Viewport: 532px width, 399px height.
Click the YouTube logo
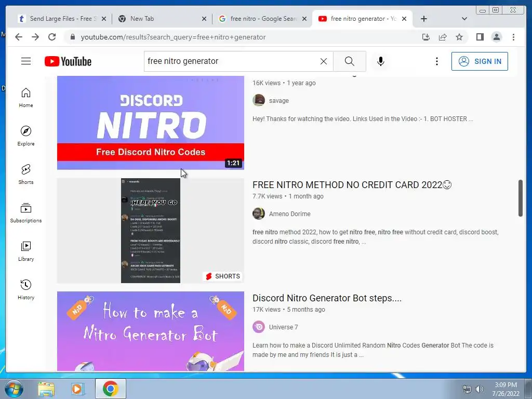coord(68,61)
